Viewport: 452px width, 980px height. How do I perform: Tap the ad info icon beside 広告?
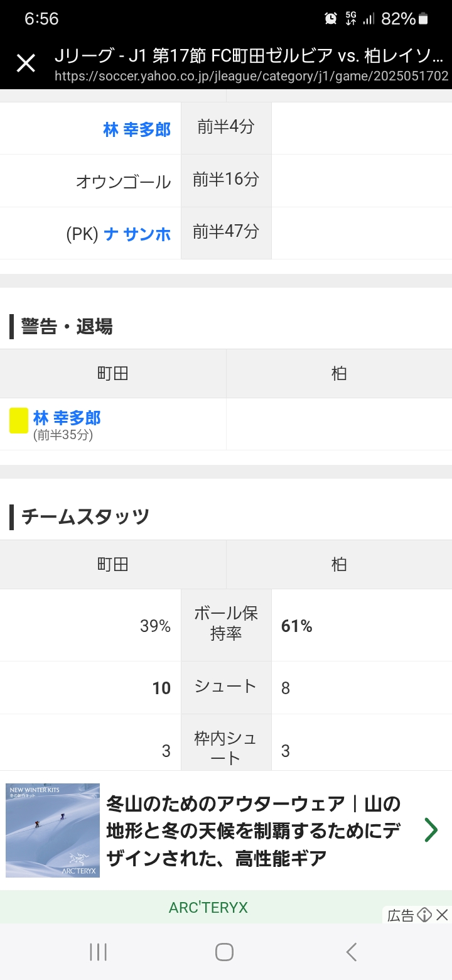click(424, 915)
